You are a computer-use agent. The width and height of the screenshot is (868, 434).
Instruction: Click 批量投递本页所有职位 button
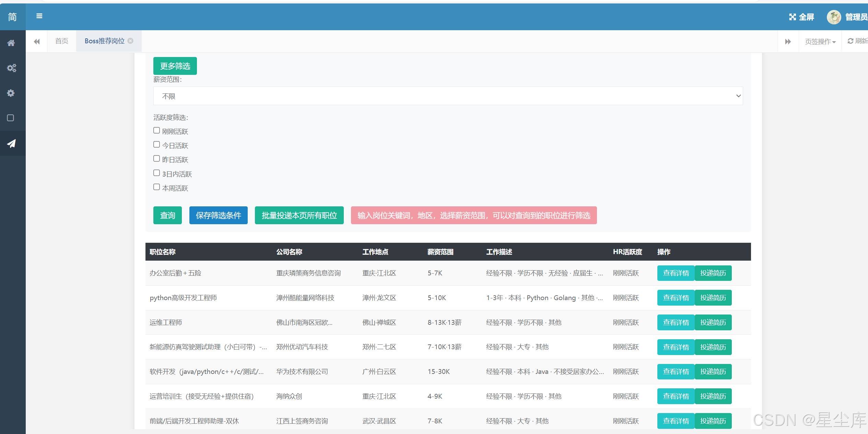coord(299,215)
